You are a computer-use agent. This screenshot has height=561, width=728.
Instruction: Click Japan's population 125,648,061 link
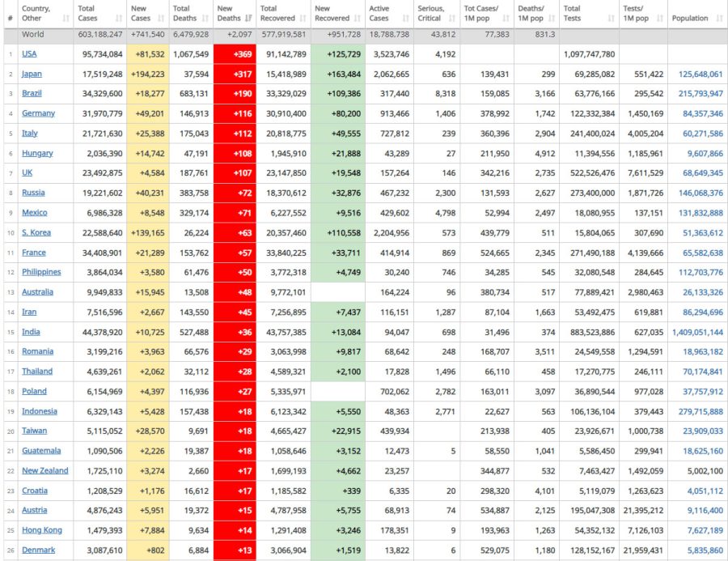[700, 74]
